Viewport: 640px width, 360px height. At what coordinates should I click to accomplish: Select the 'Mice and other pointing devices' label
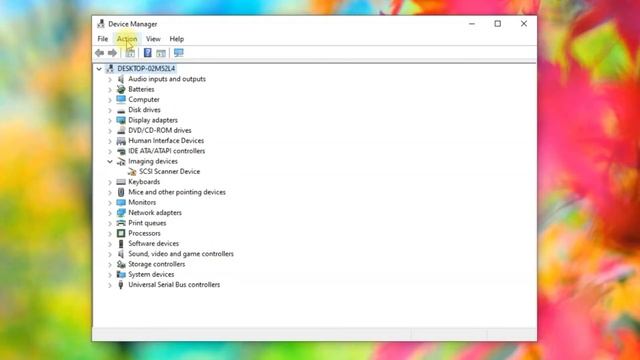[177, 192]
